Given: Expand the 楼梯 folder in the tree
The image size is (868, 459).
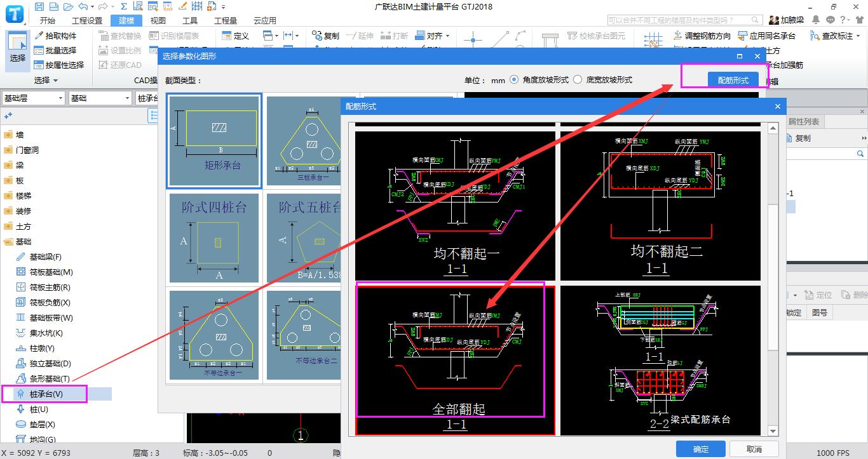Looking at the screenshot, I should [x=8, y=196].
